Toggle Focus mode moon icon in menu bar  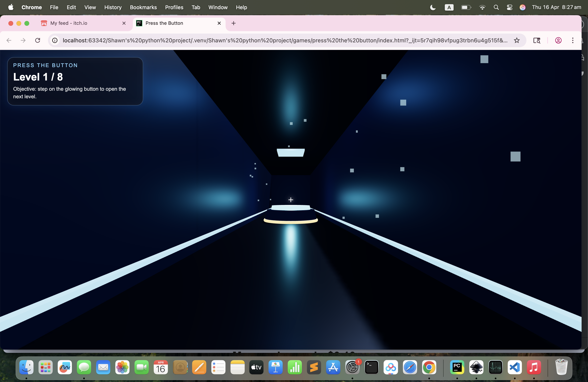(433, 7)
